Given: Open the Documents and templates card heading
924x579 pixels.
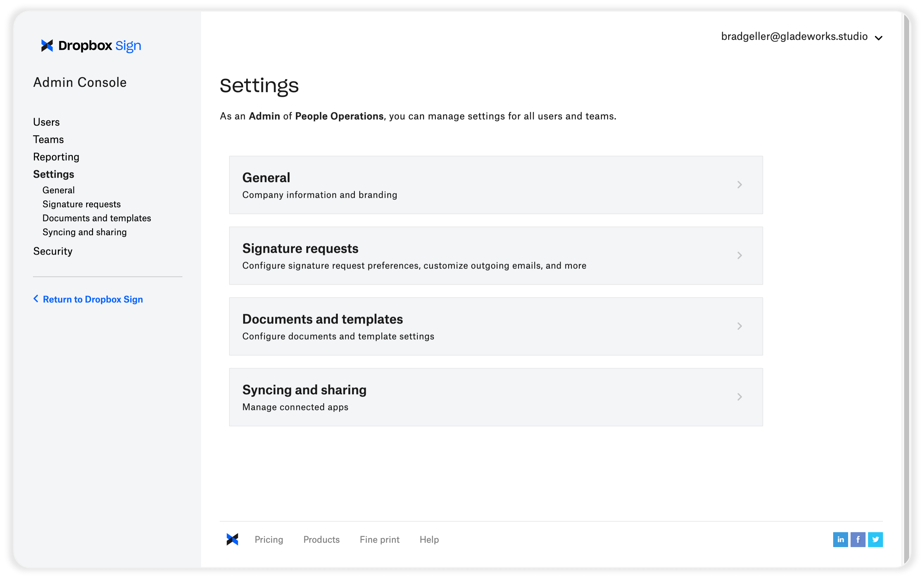Looking at the screenshot, I should 323,319.
